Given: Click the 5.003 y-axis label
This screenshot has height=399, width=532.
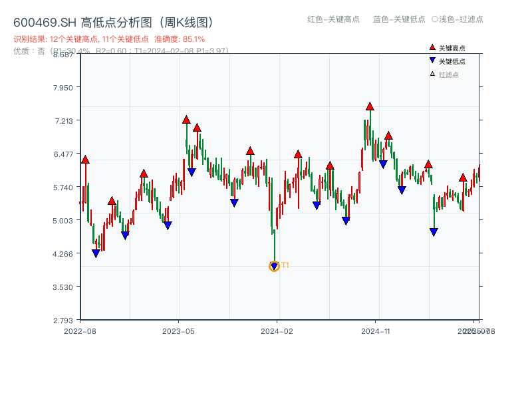Looking at the screenshot, I should [63, 221].
